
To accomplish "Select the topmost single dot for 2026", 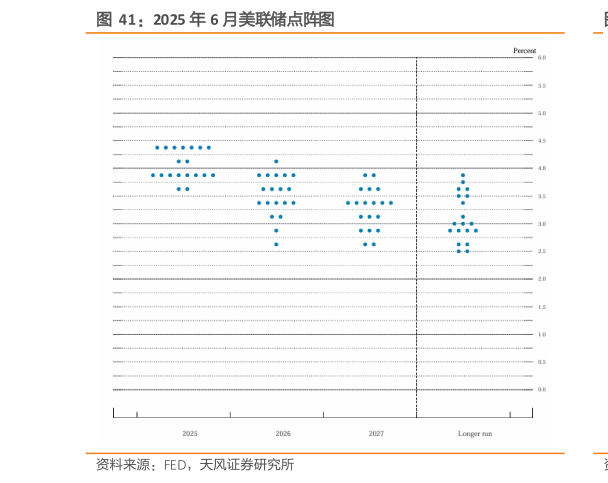I will click(276, 161).
